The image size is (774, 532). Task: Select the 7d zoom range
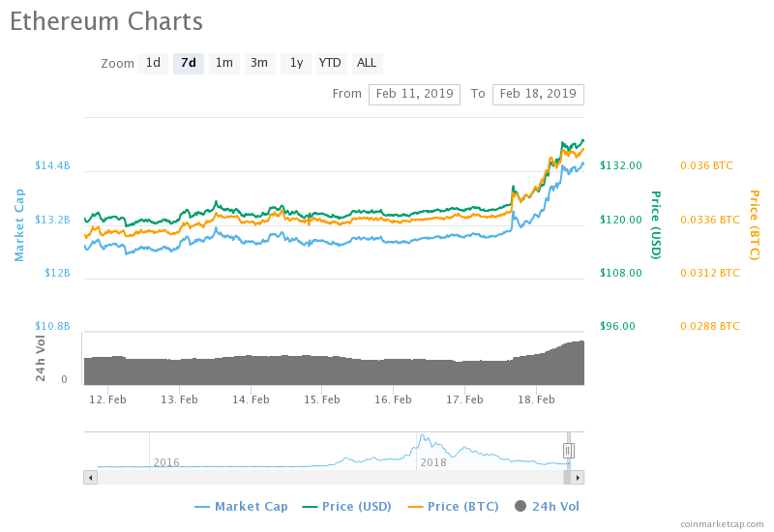189,64
